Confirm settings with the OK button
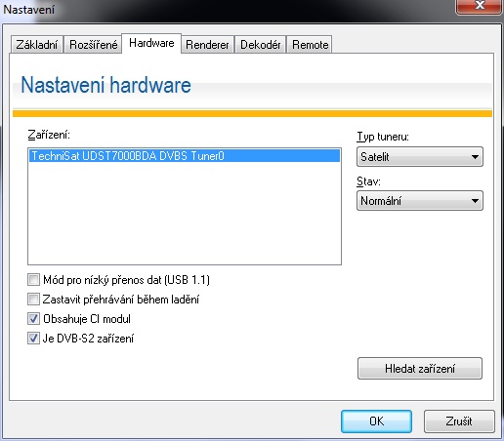 tap(376, 421)
